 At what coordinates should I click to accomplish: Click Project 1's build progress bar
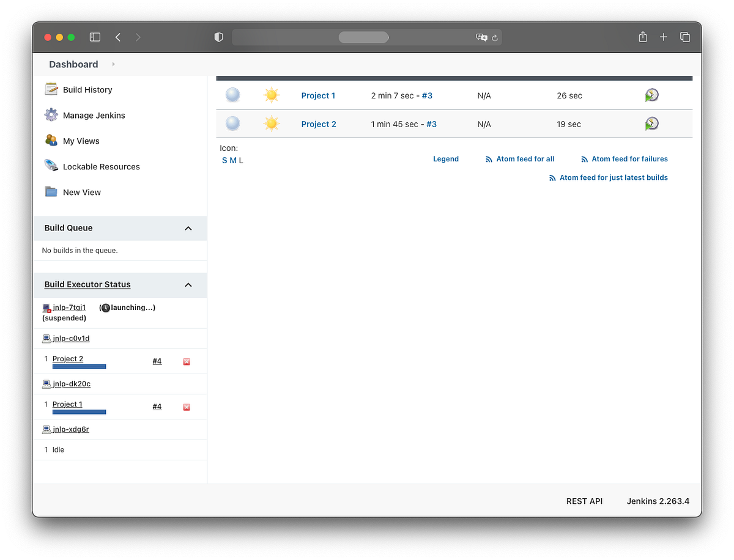79,411
